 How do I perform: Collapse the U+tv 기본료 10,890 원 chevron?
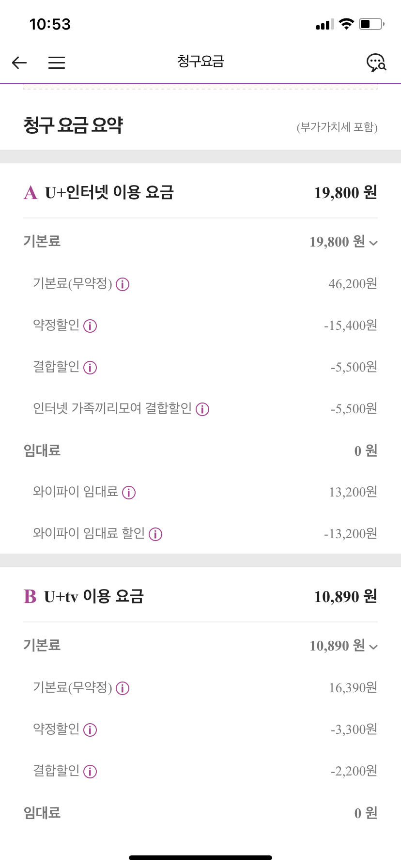[x=373, y=647]
